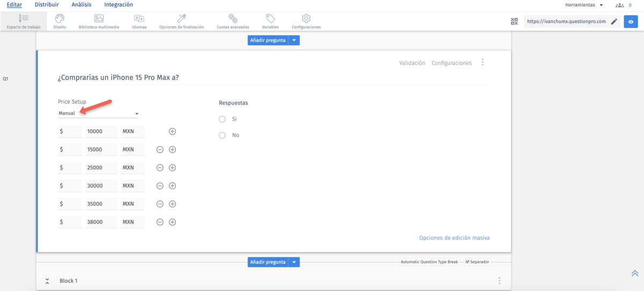
Task: Remove the 15000 price row
Action: click(160, 150)
